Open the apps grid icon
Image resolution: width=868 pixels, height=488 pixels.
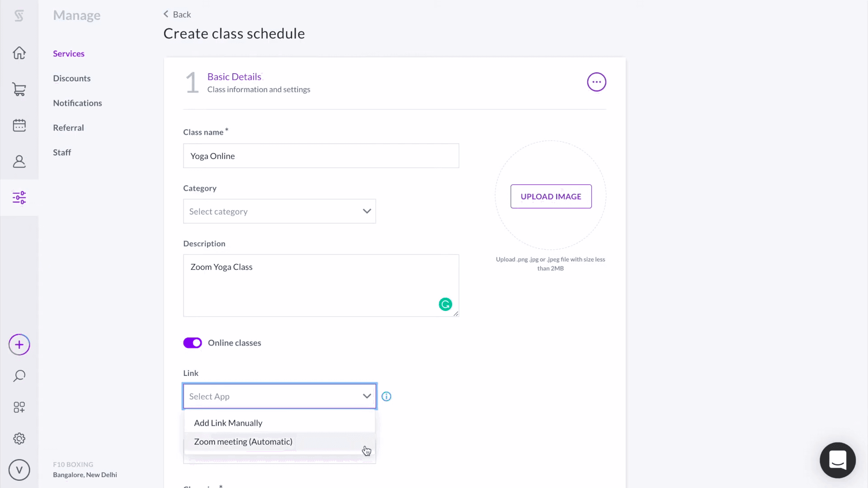click(x=19, y=407)
